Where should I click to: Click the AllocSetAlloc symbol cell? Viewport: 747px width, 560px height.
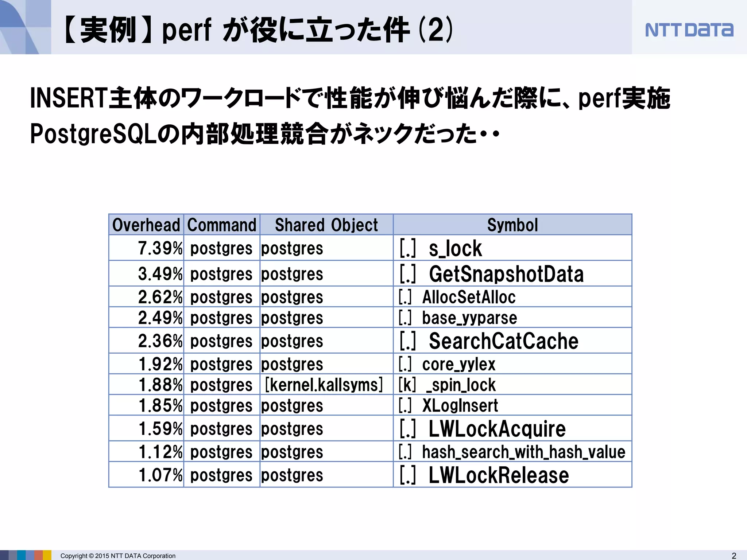pyautogui.click(x=512, y=297)
